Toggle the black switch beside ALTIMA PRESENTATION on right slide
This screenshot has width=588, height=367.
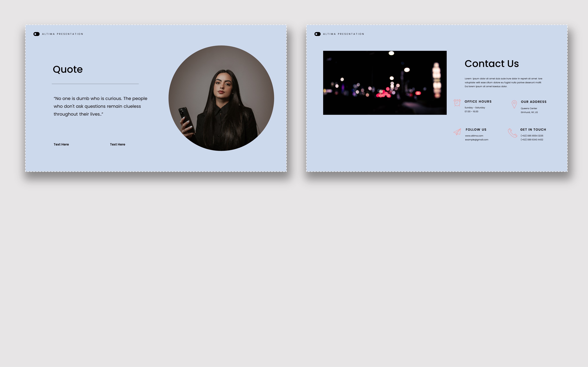click(x=317, y=34)
